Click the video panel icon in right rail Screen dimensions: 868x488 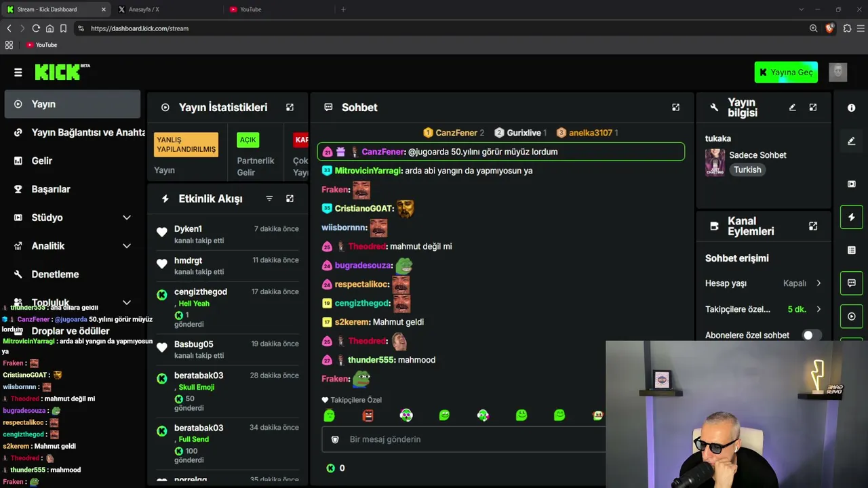tap(852, 184)
